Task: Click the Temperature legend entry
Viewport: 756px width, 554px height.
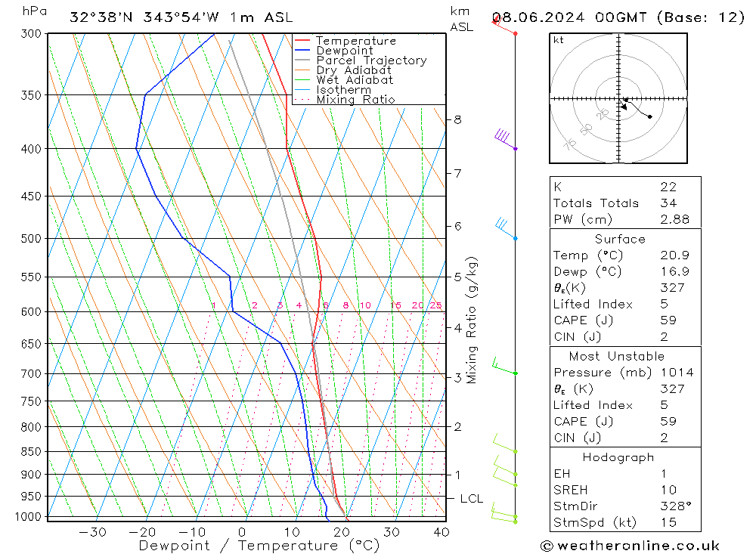Action: click(356, 41)
